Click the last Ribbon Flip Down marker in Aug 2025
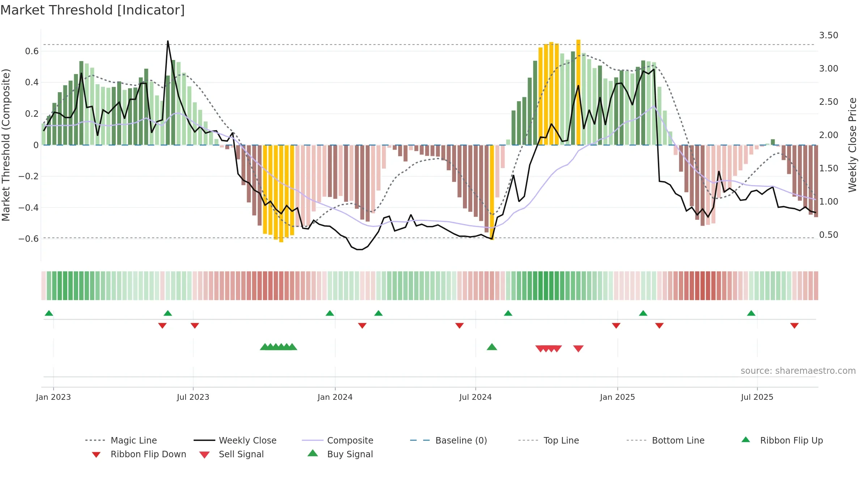The height and width of the screenshot is (488, 868). 795,326
